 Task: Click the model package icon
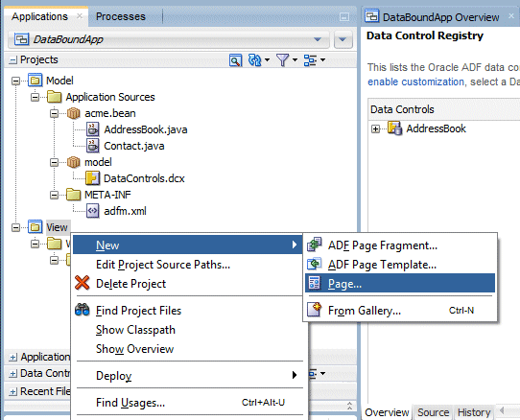pos(73,162)
